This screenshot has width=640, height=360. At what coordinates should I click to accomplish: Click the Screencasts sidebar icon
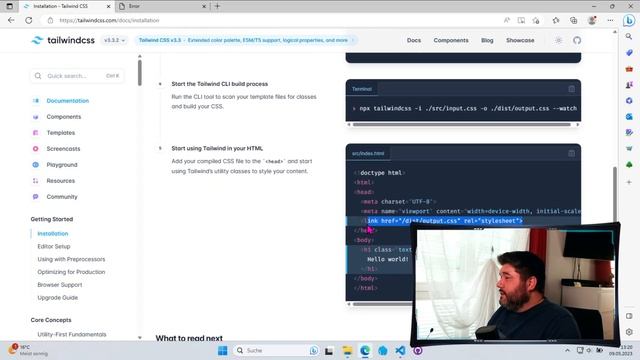click(36, 149)
